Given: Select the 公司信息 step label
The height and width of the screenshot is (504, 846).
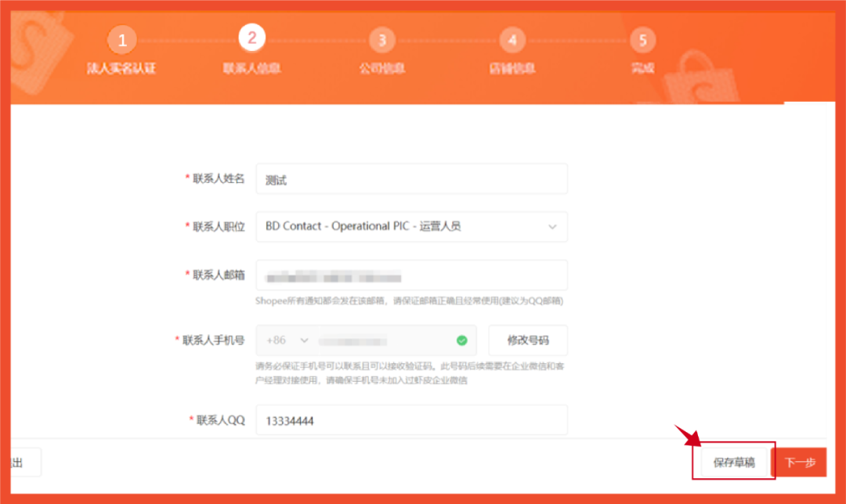Looking at the screenshot, I should pos(381,69).
